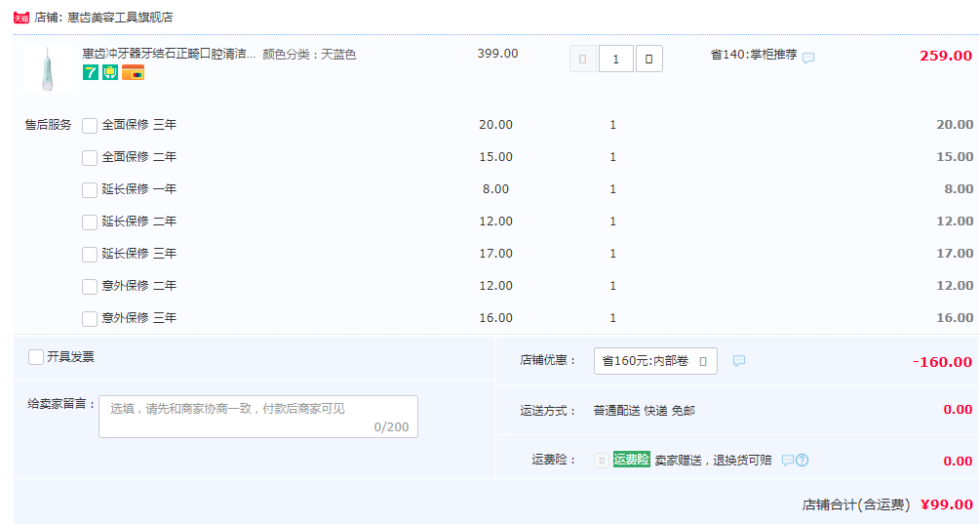Image resolution: width=980 pixels, height=524 pixels.
Task: Click the 普通配送 快递 免邮 shipping text
Action: pos(644,411)
